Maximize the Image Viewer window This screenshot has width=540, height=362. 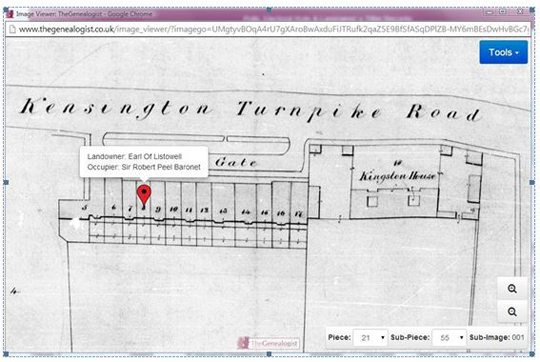coord(503,12)
